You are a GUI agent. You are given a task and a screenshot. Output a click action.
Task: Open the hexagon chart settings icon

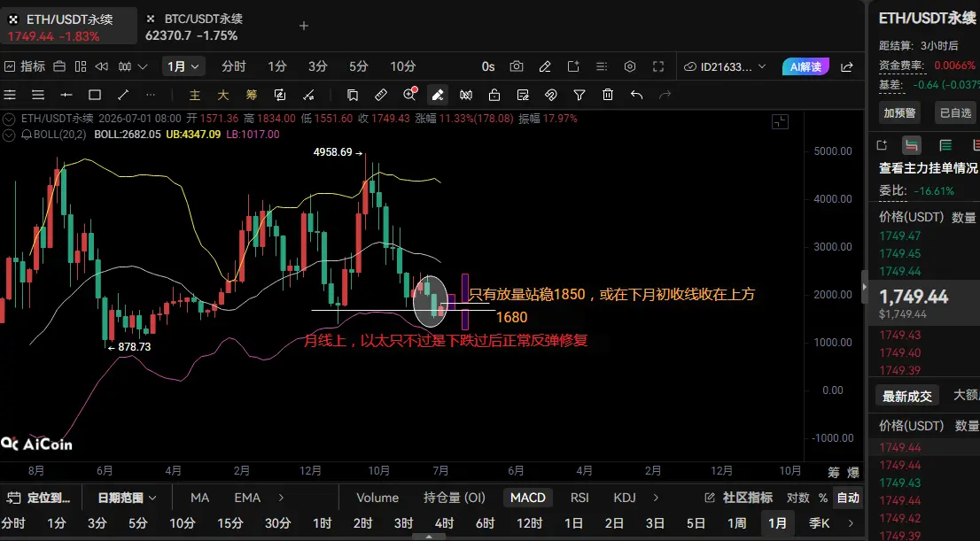point(630,66)
